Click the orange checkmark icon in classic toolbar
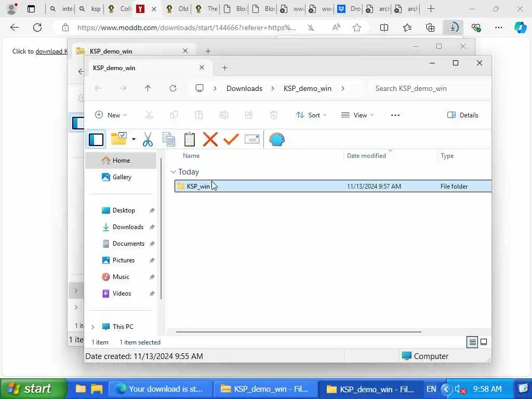This screenshot has width=532, height=399. click(x=231, y=139)
